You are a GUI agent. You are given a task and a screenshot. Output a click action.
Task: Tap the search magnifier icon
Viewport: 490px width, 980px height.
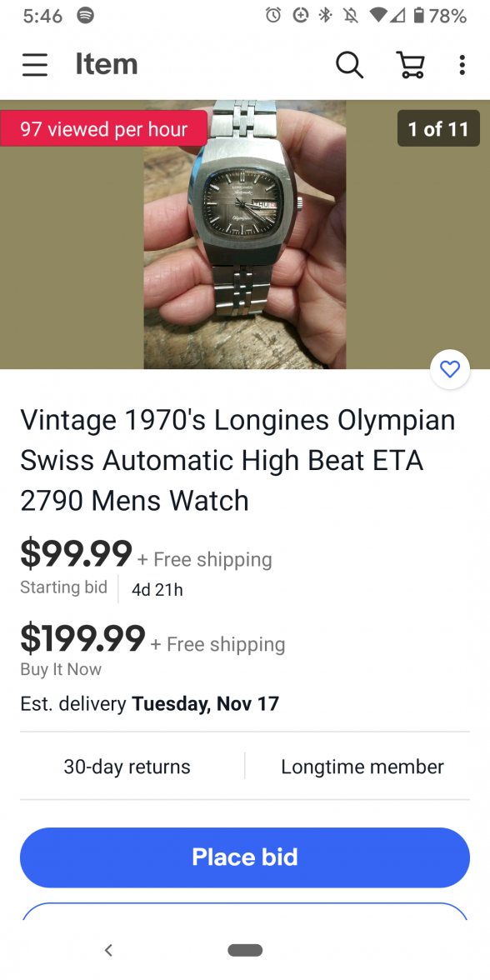tap(349, 64)
